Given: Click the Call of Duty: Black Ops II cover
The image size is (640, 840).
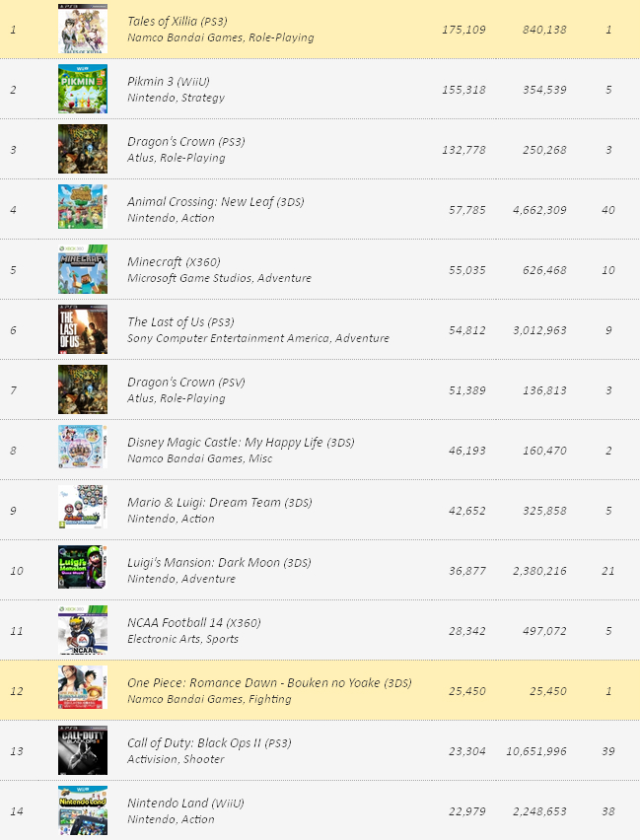Looking at the screenshot, I should pos(83,750).
